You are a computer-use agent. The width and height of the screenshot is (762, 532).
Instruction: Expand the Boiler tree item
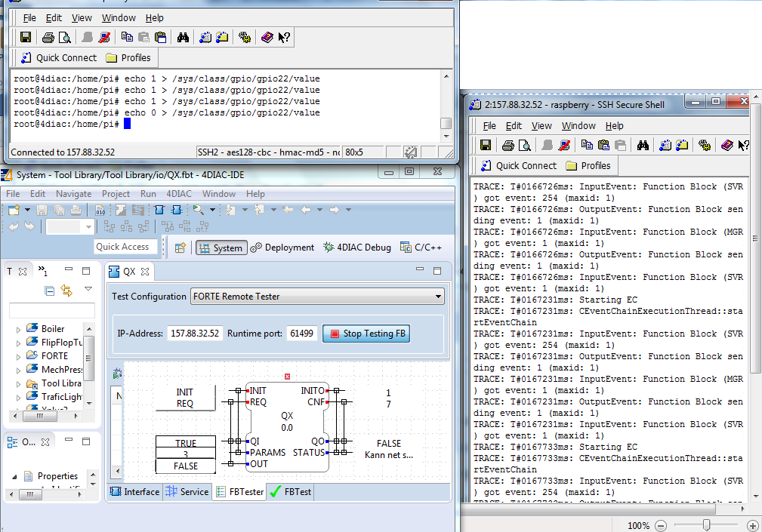[x=18, y=330]
